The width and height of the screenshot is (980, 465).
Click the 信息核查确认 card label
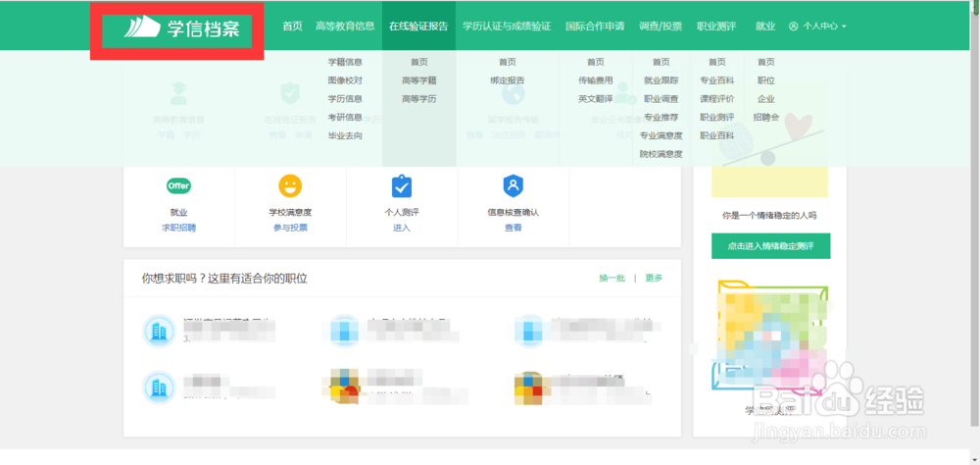[x=514, y=213]
